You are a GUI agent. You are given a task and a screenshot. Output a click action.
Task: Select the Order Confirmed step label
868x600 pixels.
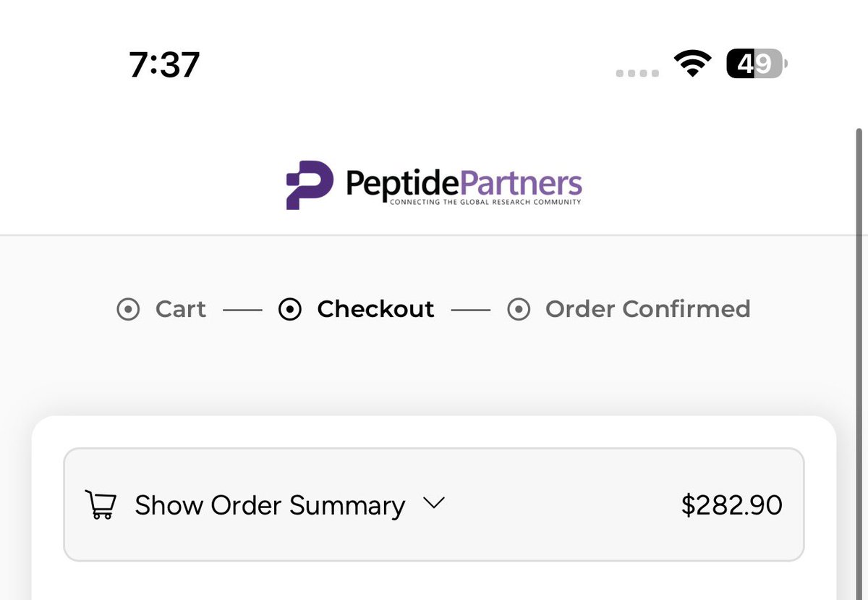647,309
